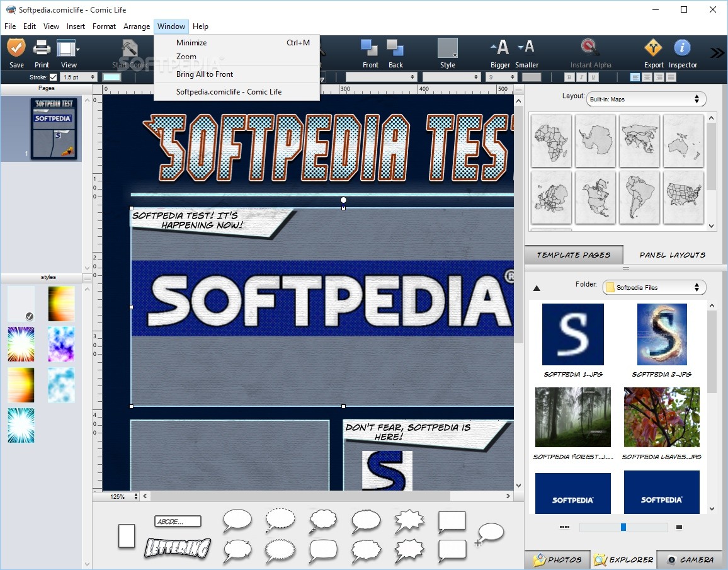Select Softpedia Forest image thumbnail
This screenshot has height=570, width=728.
tap(573, 417)
